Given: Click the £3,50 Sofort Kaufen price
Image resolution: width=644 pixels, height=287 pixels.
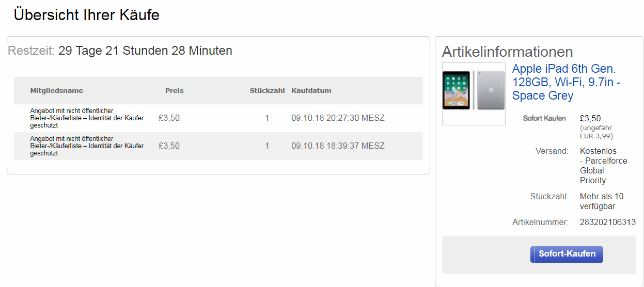Looking at the screenshot, I should pyautogui.click(x=590, y=118).
